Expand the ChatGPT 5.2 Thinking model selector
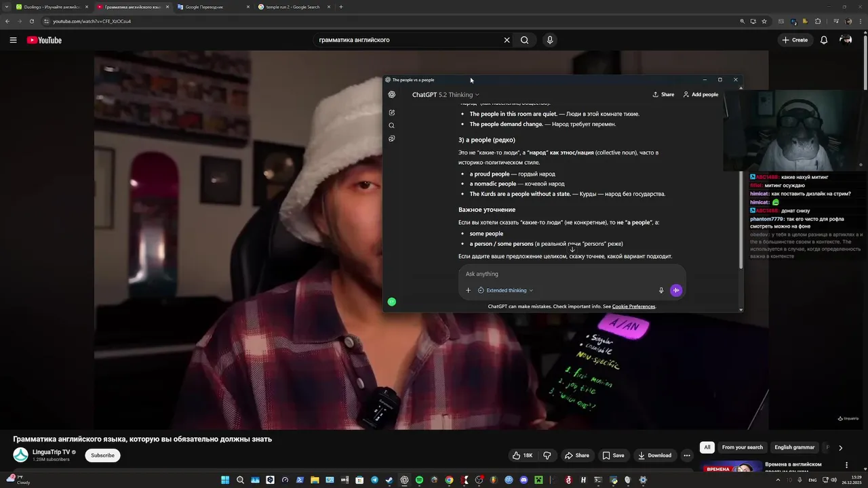868x488 pixels. (x=446, y=95)
